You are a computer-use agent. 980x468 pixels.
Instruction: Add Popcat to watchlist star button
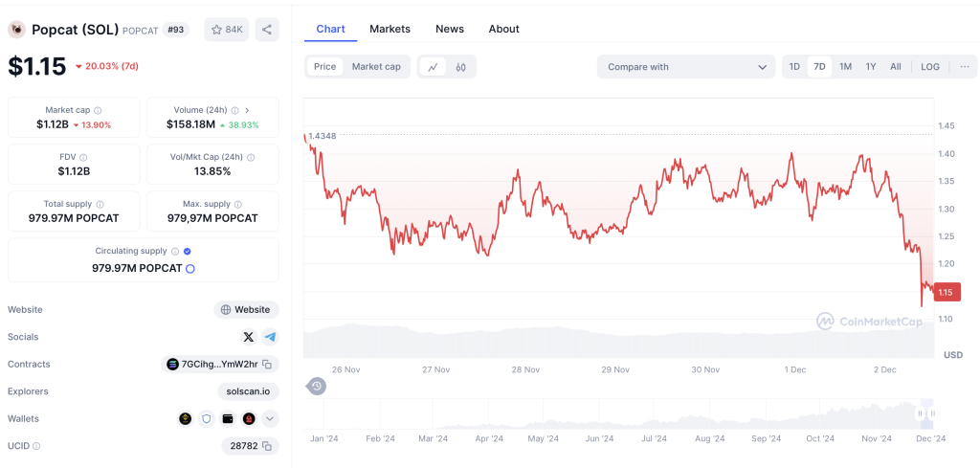pos(227,30)
